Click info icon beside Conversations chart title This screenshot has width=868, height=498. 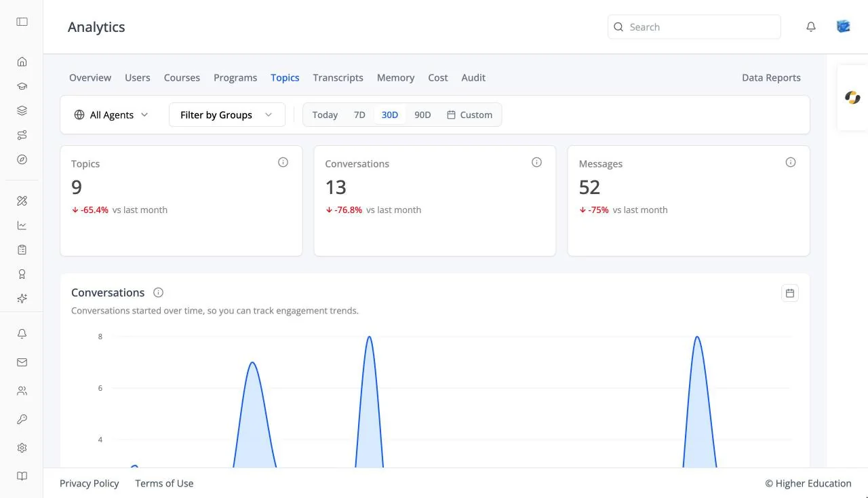pyautogui.click(x=158, y=292)
